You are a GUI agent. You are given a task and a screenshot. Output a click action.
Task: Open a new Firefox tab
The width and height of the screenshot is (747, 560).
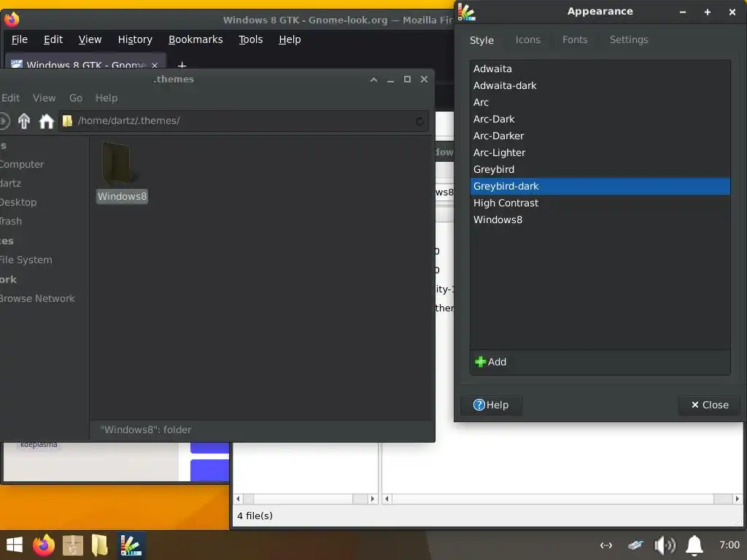(182, 64)
